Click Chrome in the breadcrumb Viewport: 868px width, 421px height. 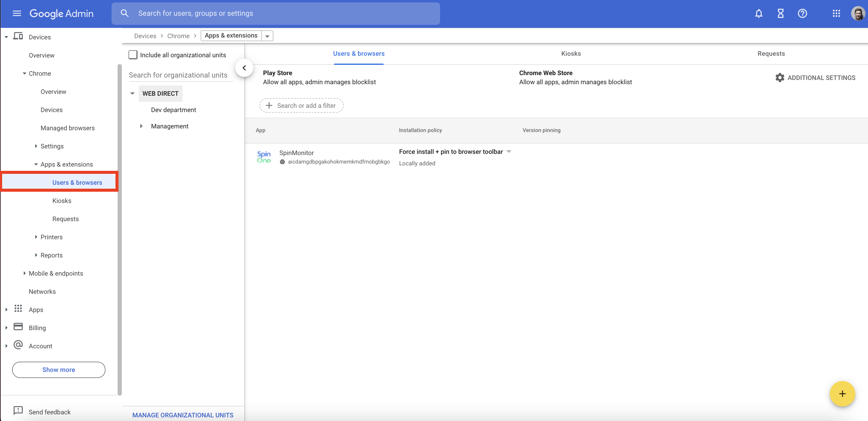[x=178, y=36]
